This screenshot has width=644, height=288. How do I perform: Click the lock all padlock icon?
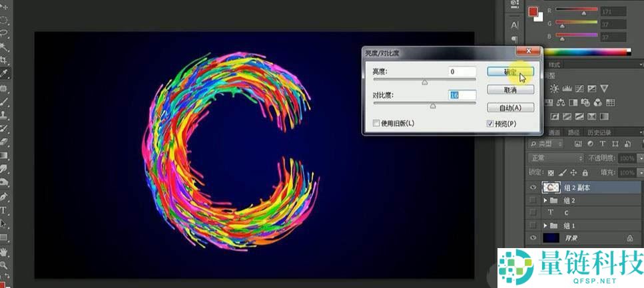585,173
